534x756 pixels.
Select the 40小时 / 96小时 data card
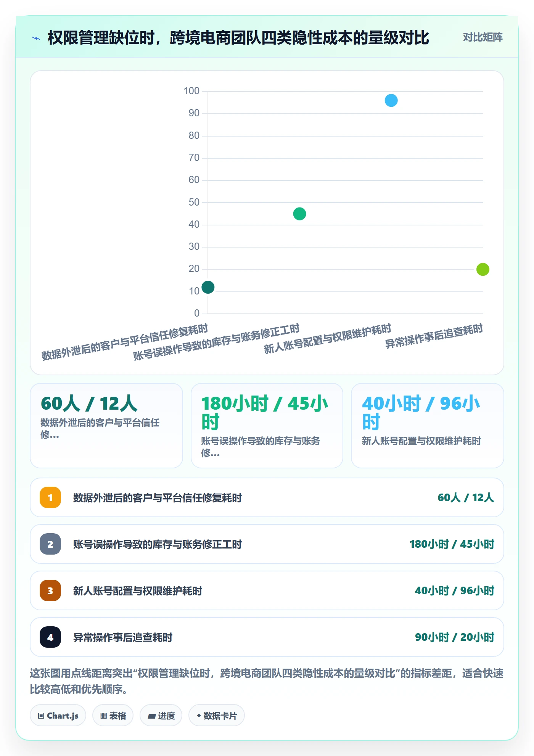[427, 426]
